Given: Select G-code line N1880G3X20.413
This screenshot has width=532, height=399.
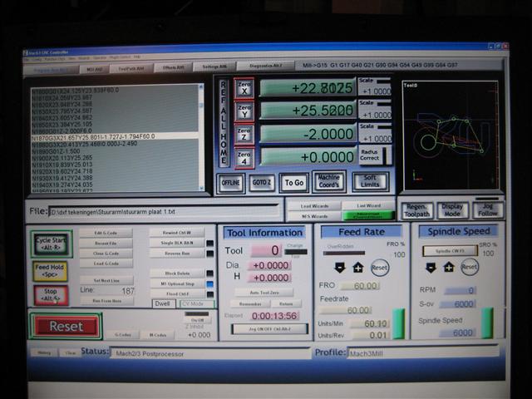Looking at the screenshot, I should pos(115,144).
